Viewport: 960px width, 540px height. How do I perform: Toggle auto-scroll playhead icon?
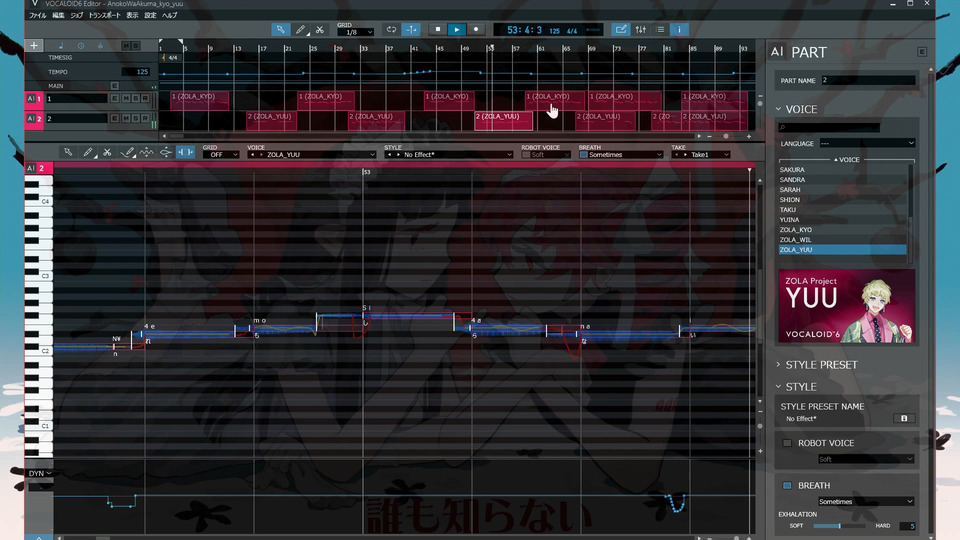pyautogui.click(x=411, y=29)
